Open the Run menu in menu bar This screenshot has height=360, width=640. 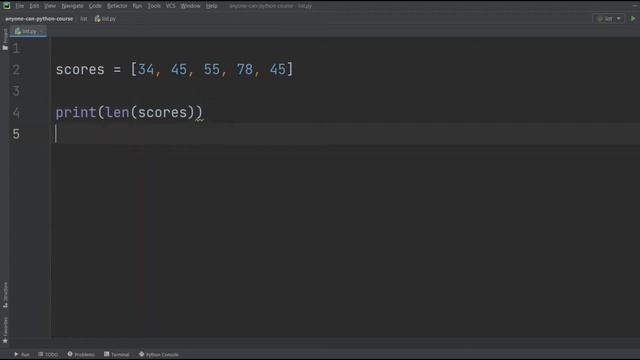(137, 6)
